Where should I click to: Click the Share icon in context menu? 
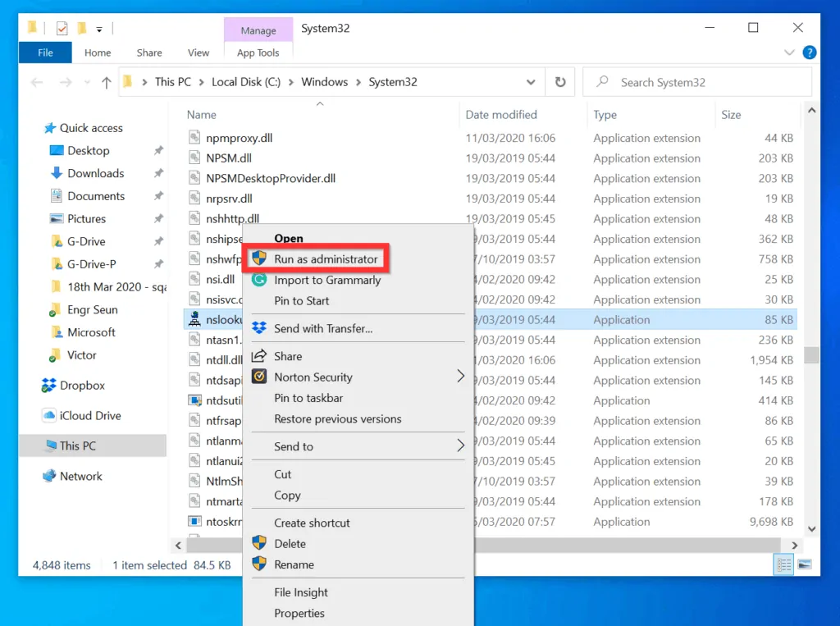tap(259, 356)
